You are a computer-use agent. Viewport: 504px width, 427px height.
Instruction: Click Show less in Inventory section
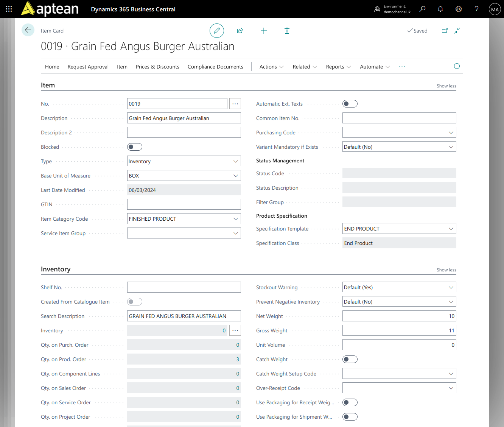pos(446,270)
